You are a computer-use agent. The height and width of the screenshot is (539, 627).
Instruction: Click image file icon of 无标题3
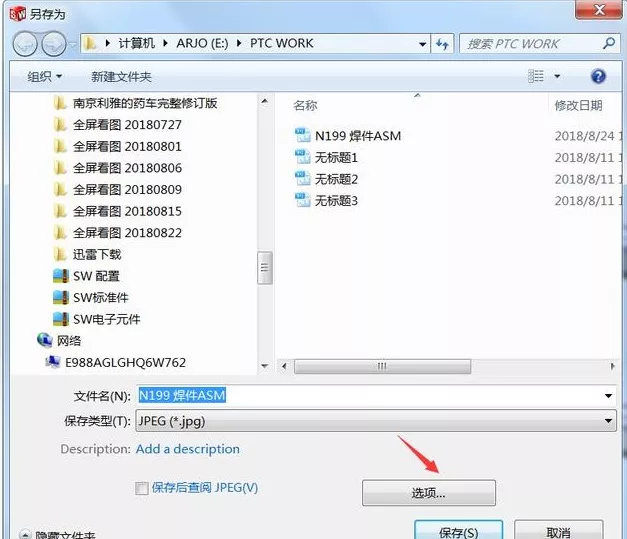point(303,200)
